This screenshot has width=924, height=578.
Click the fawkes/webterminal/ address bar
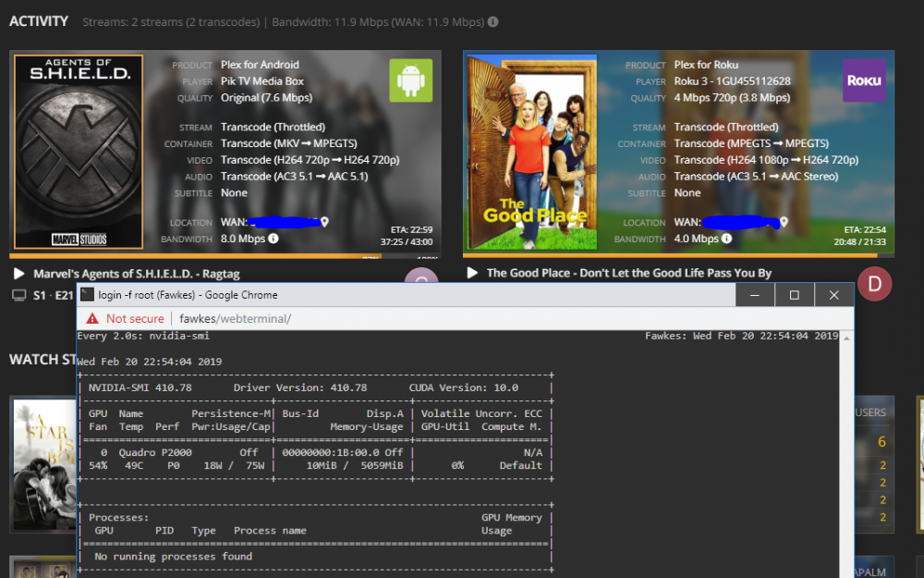pyautogui.click(x=235, y=318)
